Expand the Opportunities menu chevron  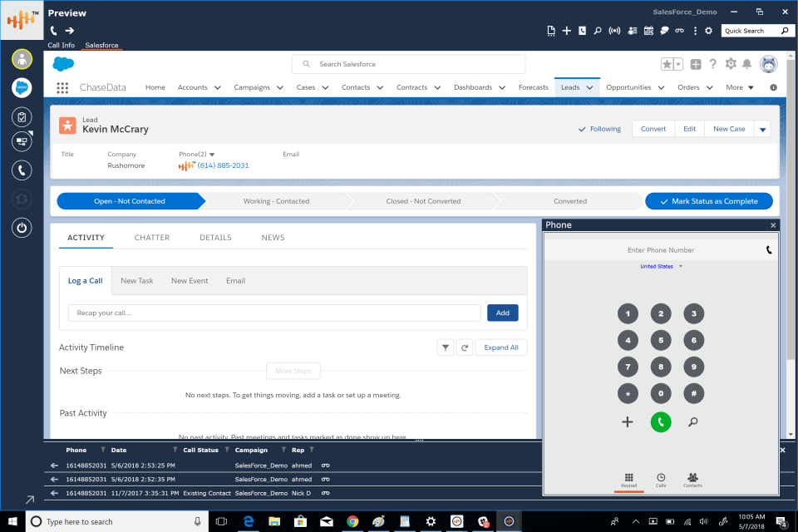pos(661,87)
